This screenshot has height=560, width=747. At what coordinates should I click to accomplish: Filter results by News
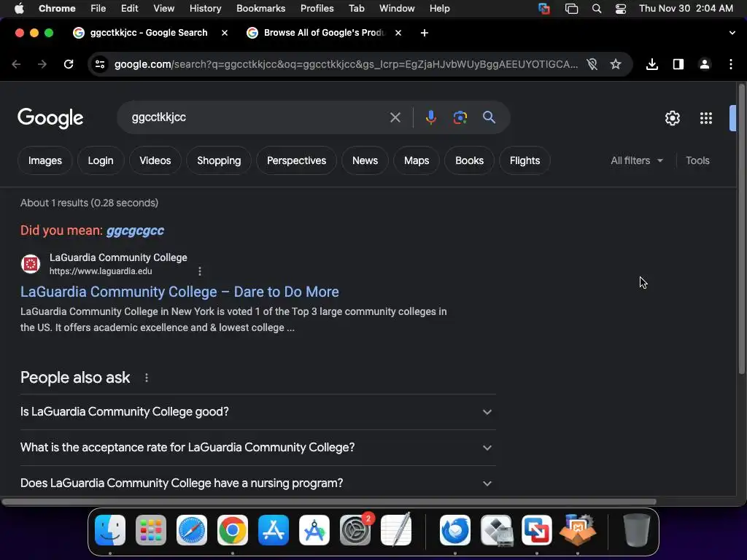365,160
